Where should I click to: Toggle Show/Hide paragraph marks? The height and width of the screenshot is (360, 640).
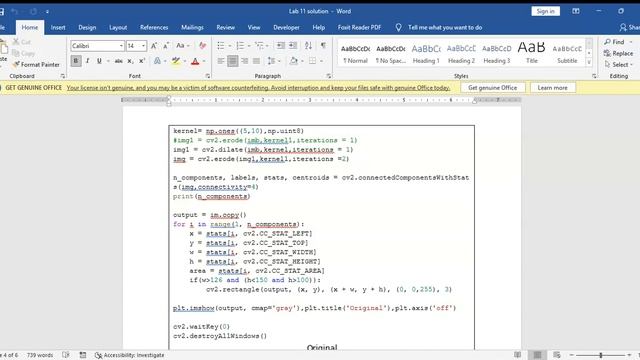(323, 46)
